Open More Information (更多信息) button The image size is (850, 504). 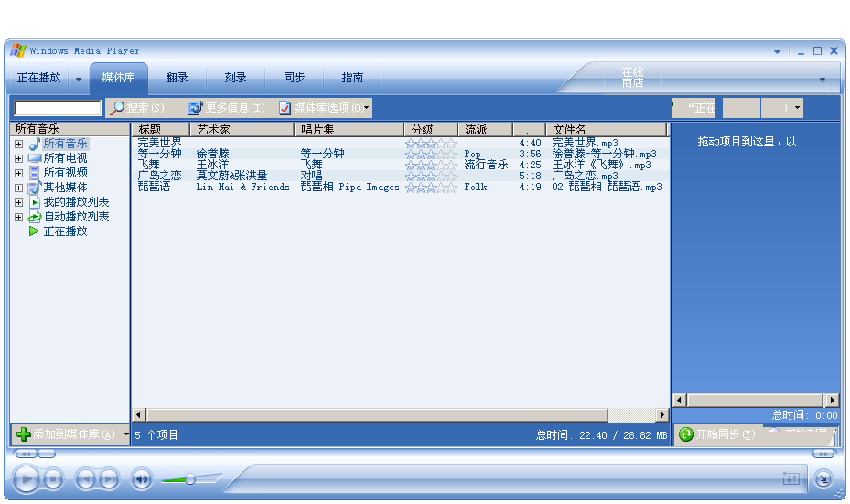(x=227, y=108)
